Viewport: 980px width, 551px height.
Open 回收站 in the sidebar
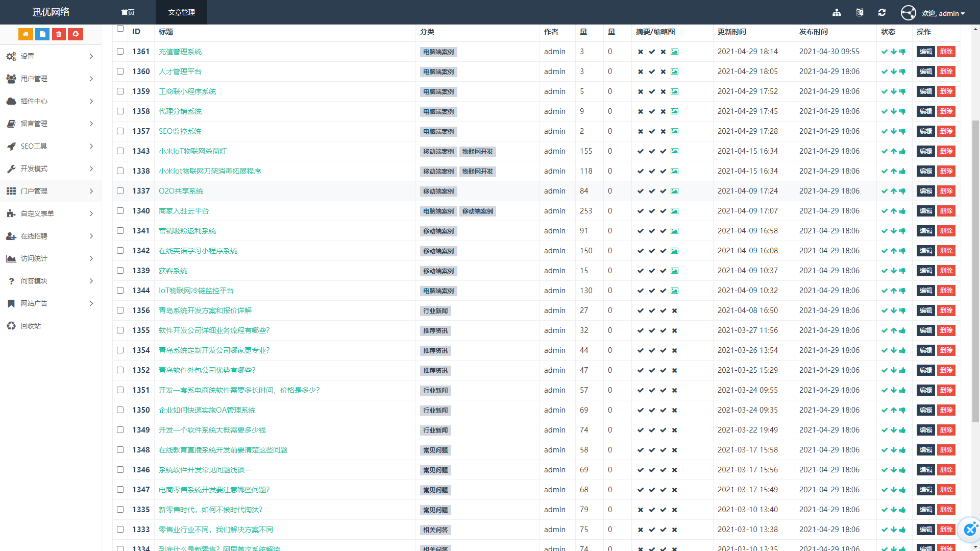tap(31, 326)
